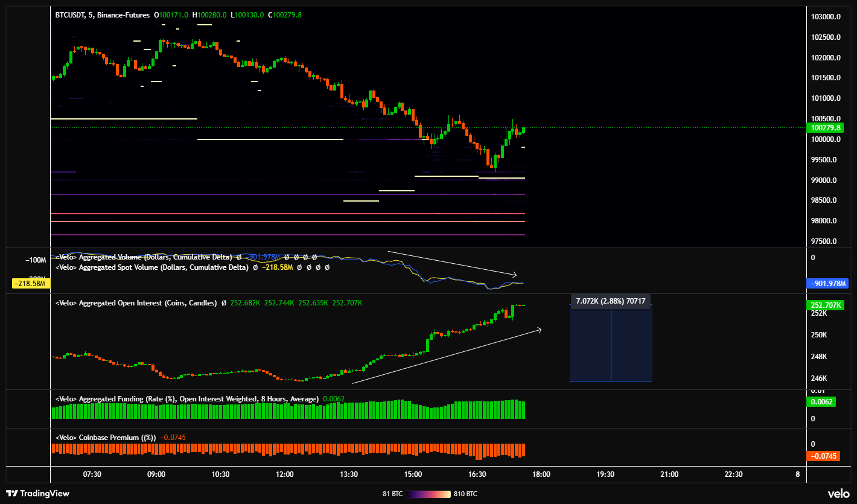Click the Aggregated Funding indicator title
This screenshot has height=504, width=857.
click(x=186, y=399)
